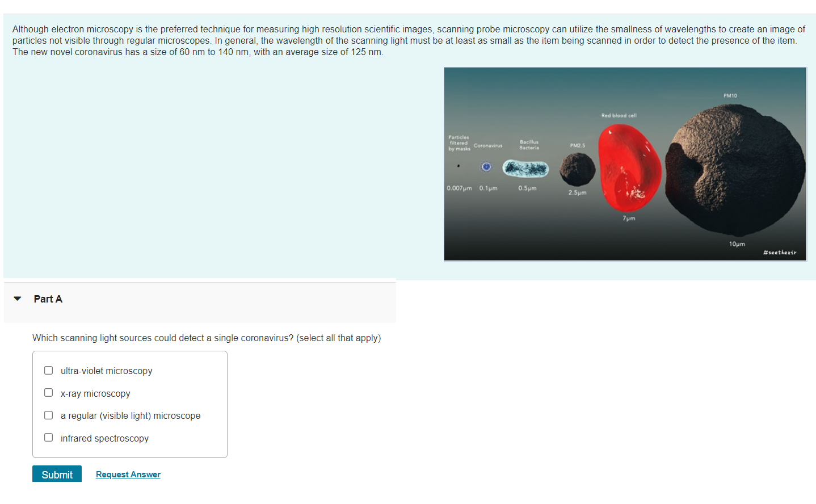Viewport: 816px width, 504px height.
Task: Click the 'Coronavirus' label in the image
Action: tap(488, 146)
